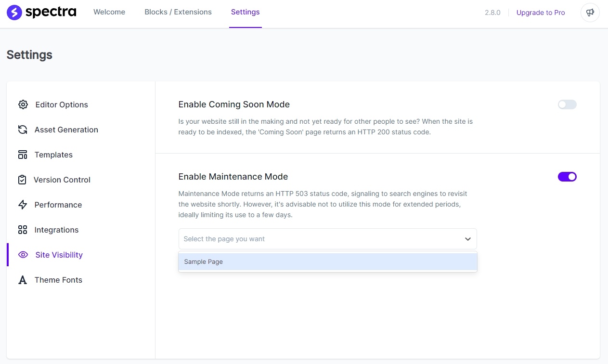Screen dimensions: 608x364
Task: Click the Spectra logo icon
Action: coord(14,13)
